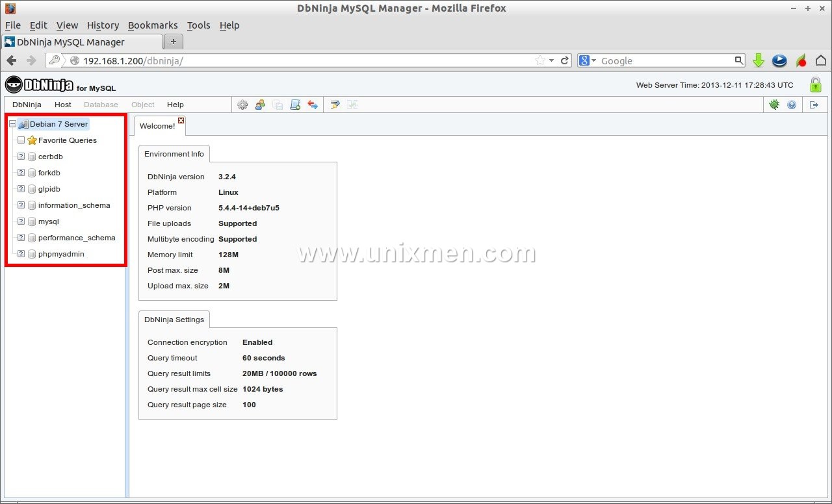Open the user manager people icon
The width and height of the screenshot is (832, 504).
[260, 105]
